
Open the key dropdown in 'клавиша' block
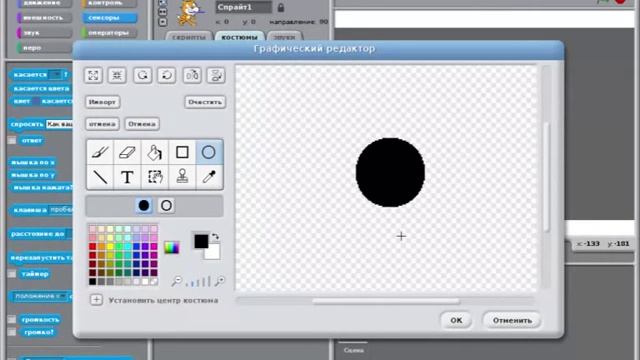click(x=61, y=210)
